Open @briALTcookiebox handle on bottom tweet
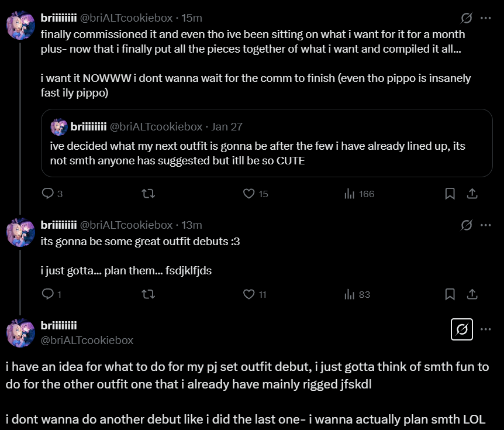The image size is (504, 430). tap(87, 340)
